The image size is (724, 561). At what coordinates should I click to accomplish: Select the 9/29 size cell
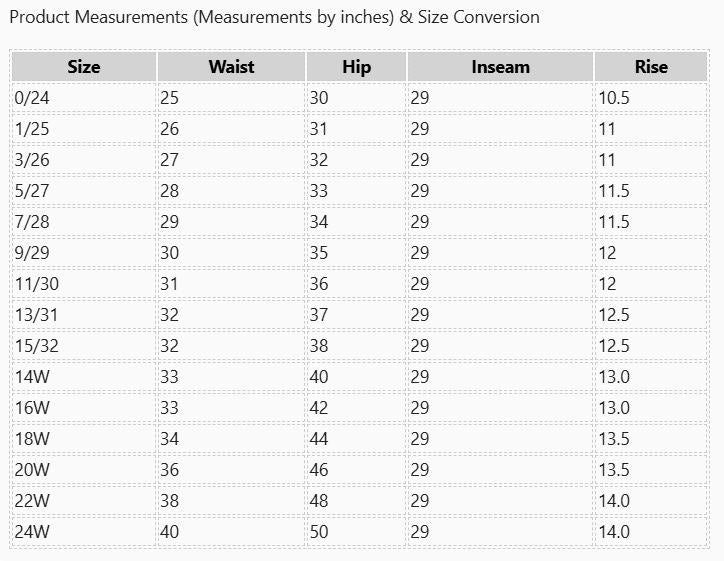coord(84,253)
